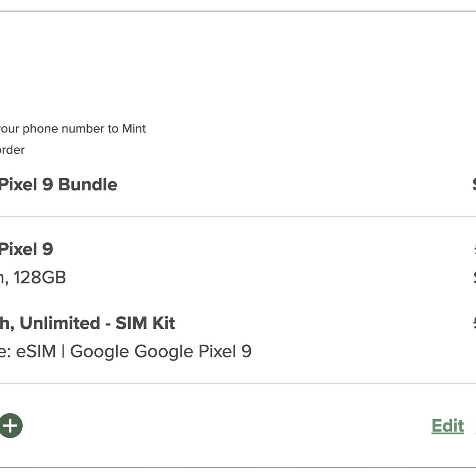
Task: Select the Pixel 9 Bundle heading
Action: (x=58, y=184)
